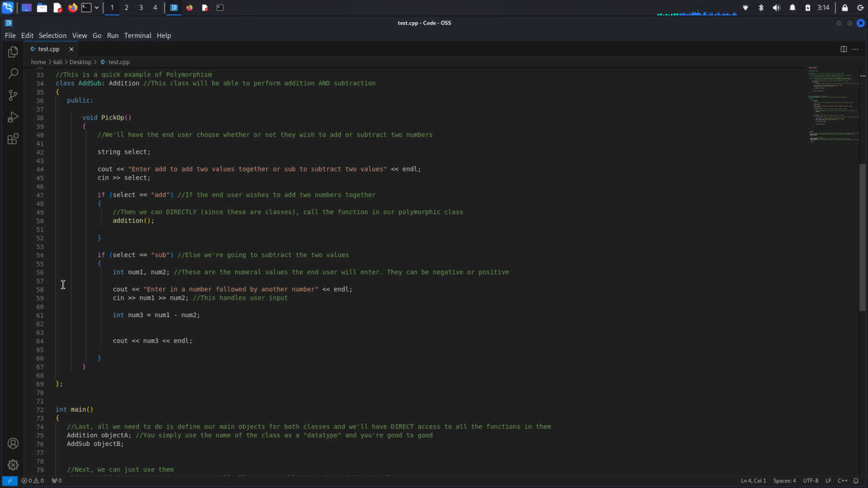Change language mode via C++ status item
This screenshot has width=868, height=488.
842,481
